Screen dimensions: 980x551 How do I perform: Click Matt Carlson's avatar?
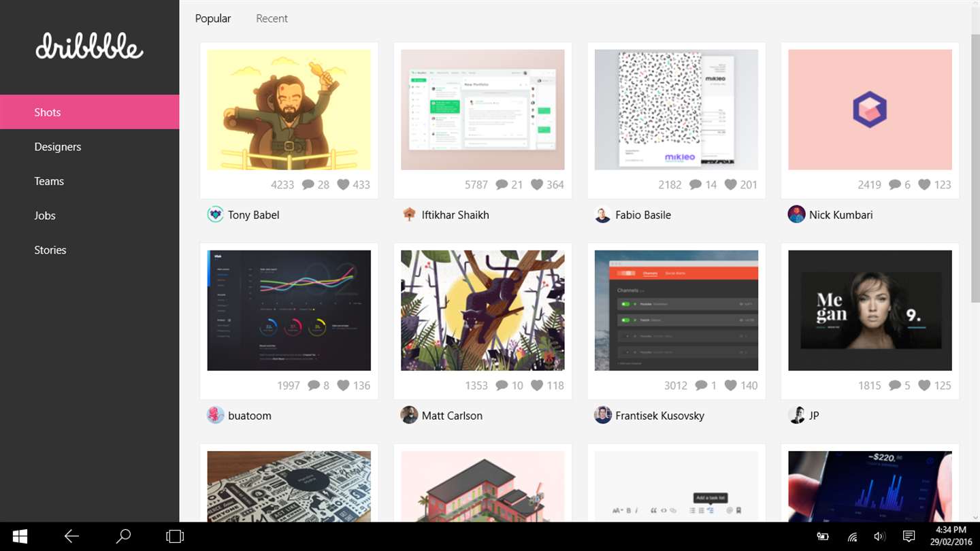coord(409,415)
